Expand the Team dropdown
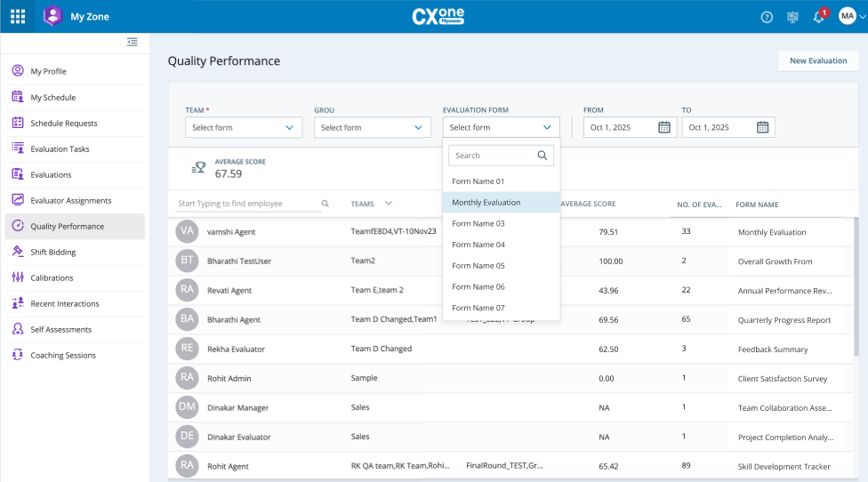 click(244, 127)
